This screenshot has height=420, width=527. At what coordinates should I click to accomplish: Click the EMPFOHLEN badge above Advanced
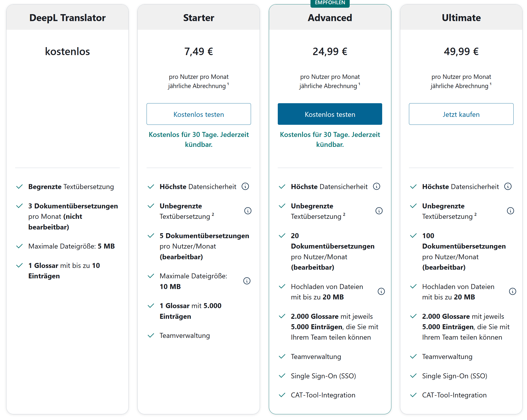coord(330,3)
